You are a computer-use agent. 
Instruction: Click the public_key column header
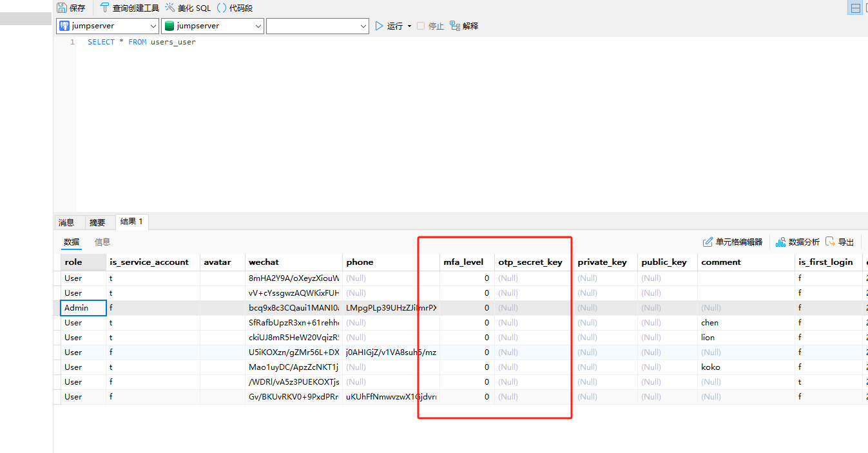[x=667, y=262]
